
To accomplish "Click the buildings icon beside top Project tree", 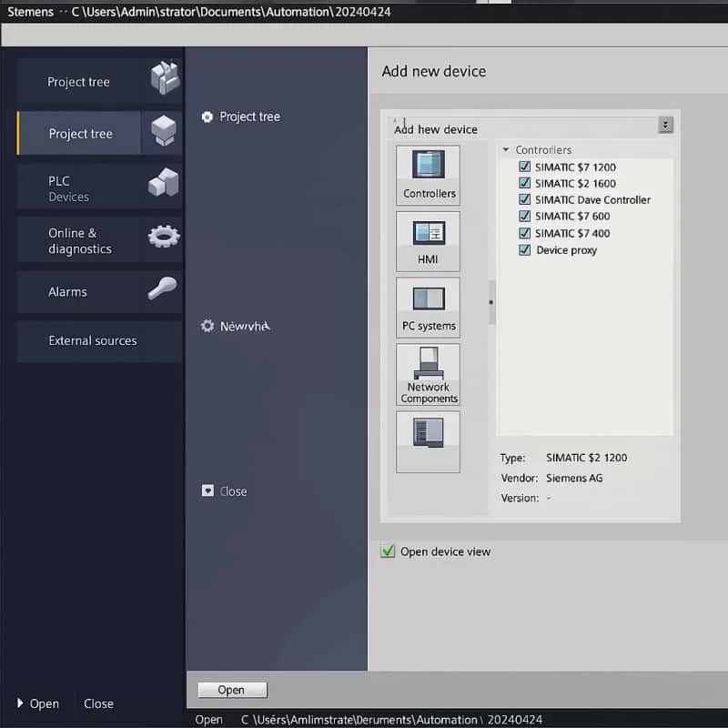I will 165,78.
